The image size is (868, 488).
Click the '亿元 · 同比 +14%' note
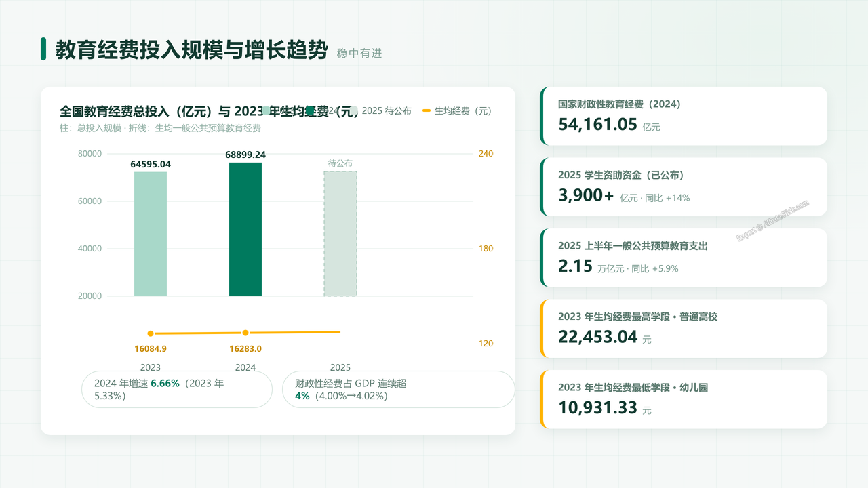tap(655, 198)
